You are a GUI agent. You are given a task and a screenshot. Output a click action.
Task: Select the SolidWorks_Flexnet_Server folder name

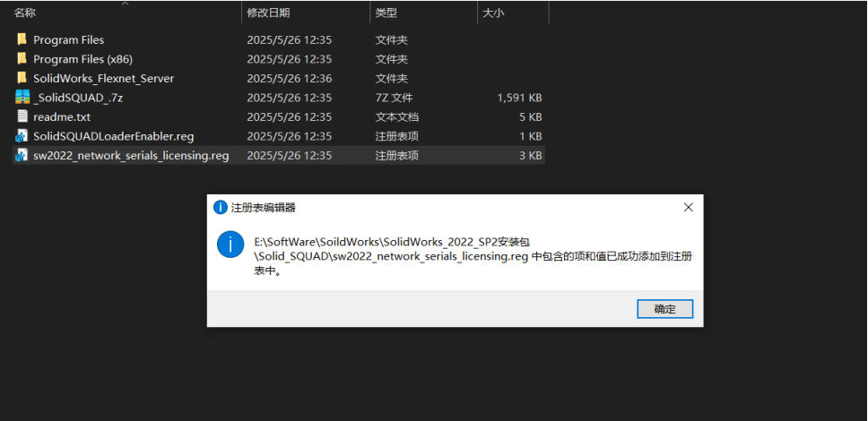pyautogui.click(x=103, y=79)
